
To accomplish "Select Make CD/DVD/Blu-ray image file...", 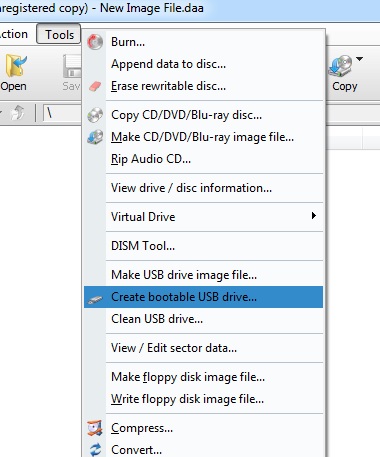I will point(203,137).
